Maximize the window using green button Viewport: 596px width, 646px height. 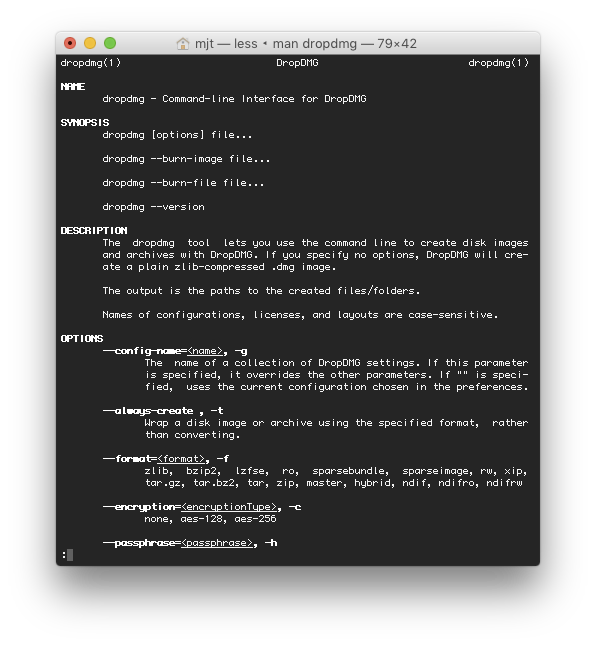tap(110, 43)
